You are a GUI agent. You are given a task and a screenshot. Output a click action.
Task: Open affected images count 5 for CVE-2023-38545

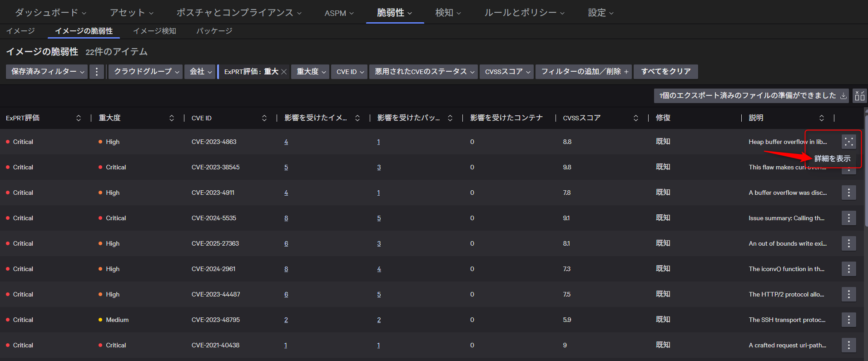tap(286, 167)
